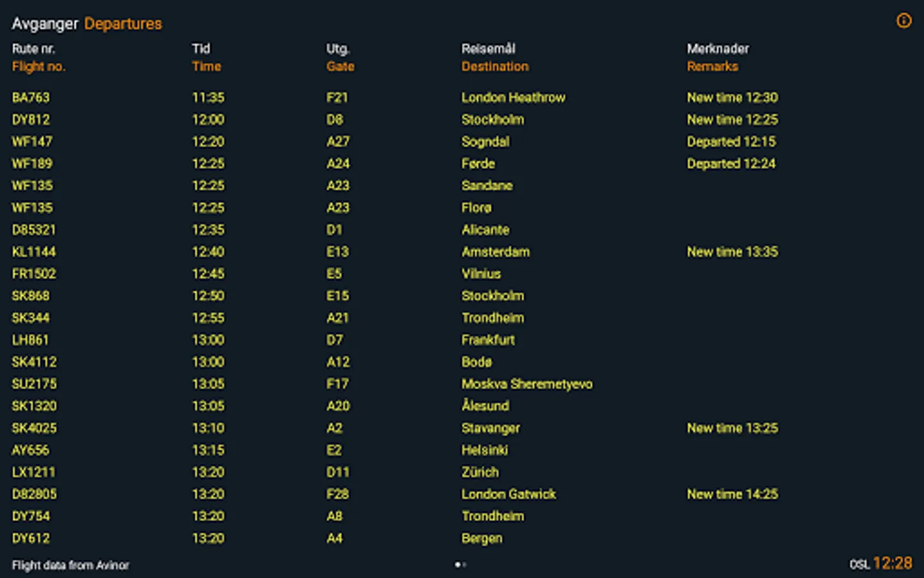Image resolution: width=924 pixels, height=578 pixels.
Task: Select remark "New time 14:25"
Action: pos(732,494)
